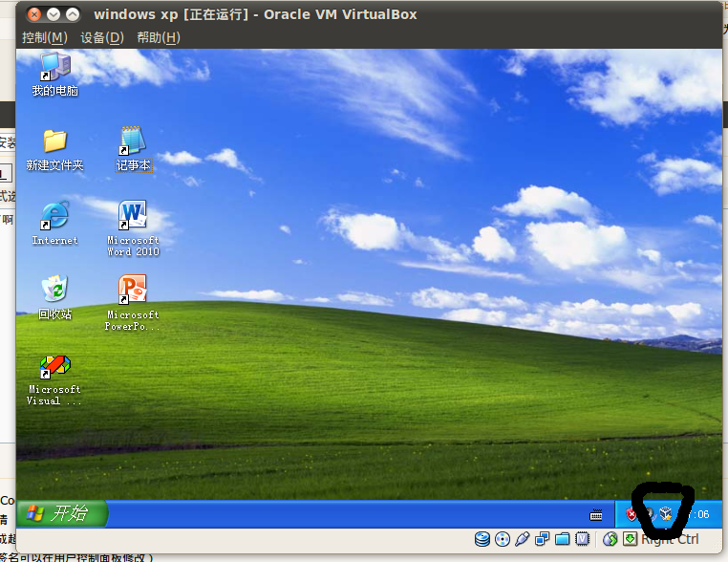Click the XP taskbar clock
Image resolution: width=728 pixels, height=562 pixels.
click(x=698, y=514)
